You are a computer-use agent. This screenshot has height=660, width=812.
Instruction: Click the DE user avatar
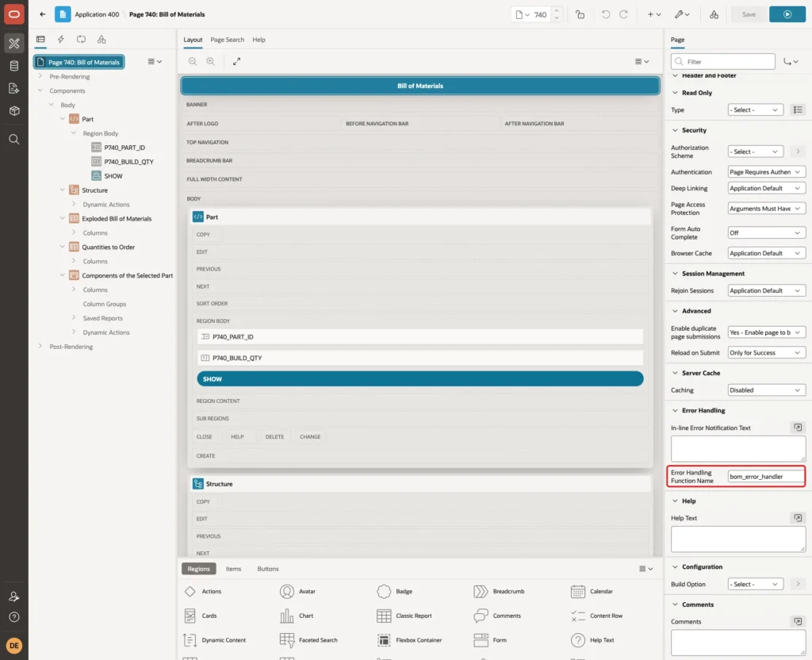[x=14, y=646]
